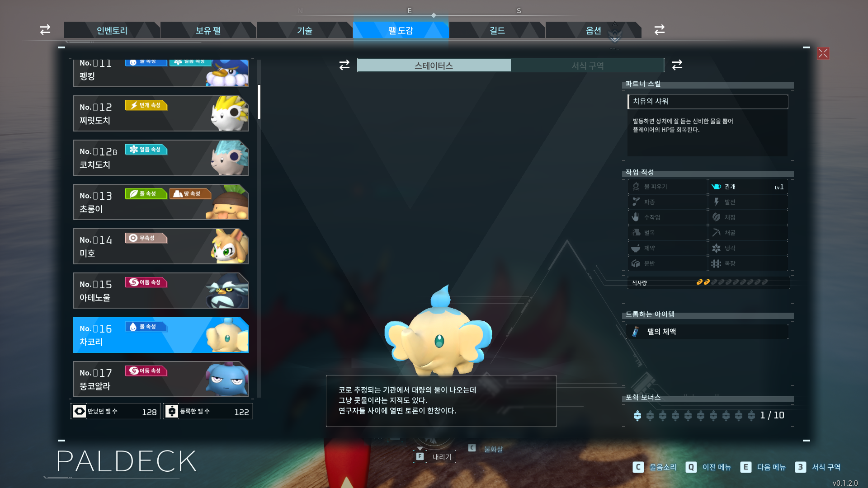Click the 관개 watering work icon
Screen dimensions: 868x488
[x=716, y=186]
